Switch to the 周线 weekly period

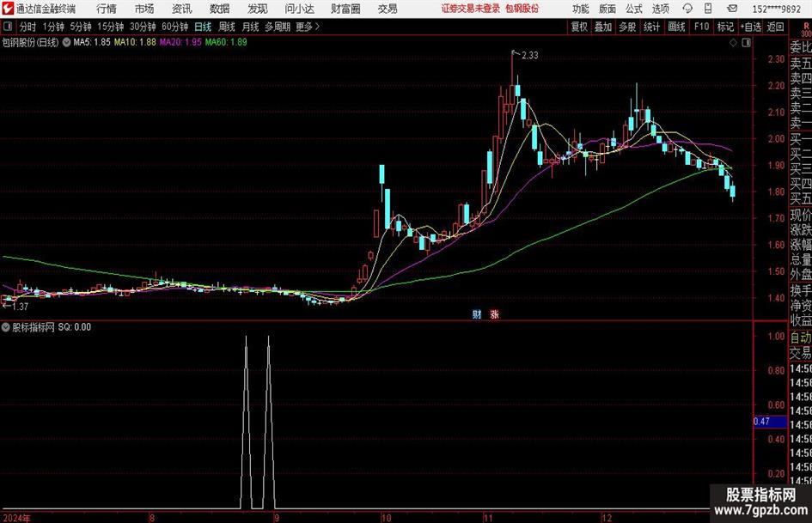[x=227, y=27]
